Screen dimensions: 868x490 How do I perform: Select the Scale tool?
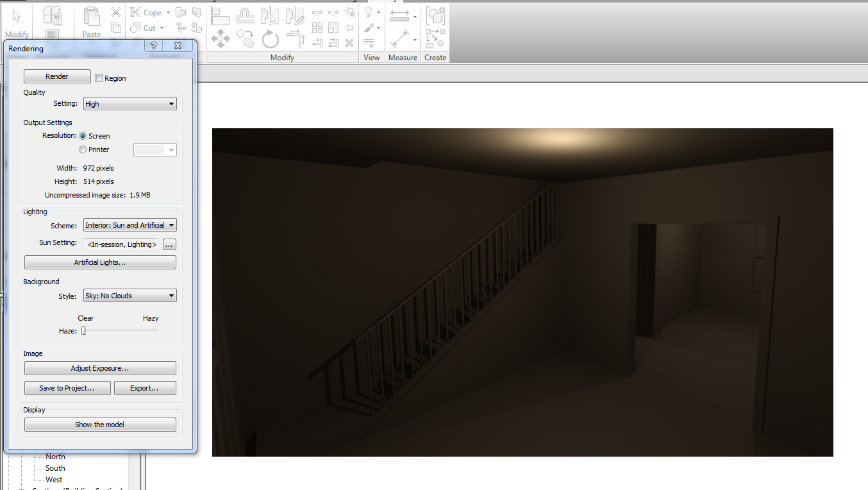[x=333, y=28]
